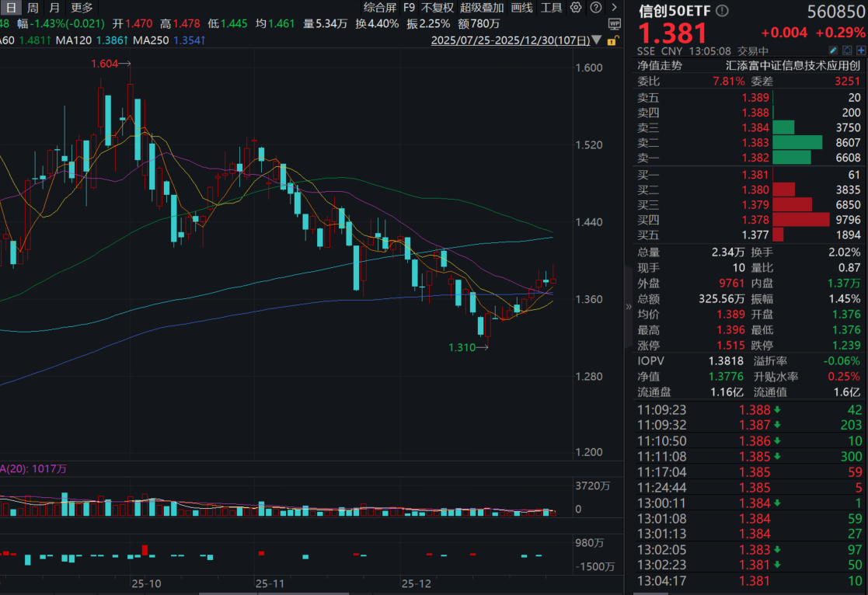
Task: Expand the date range dropdown triangle
Action: click(596, 40)
